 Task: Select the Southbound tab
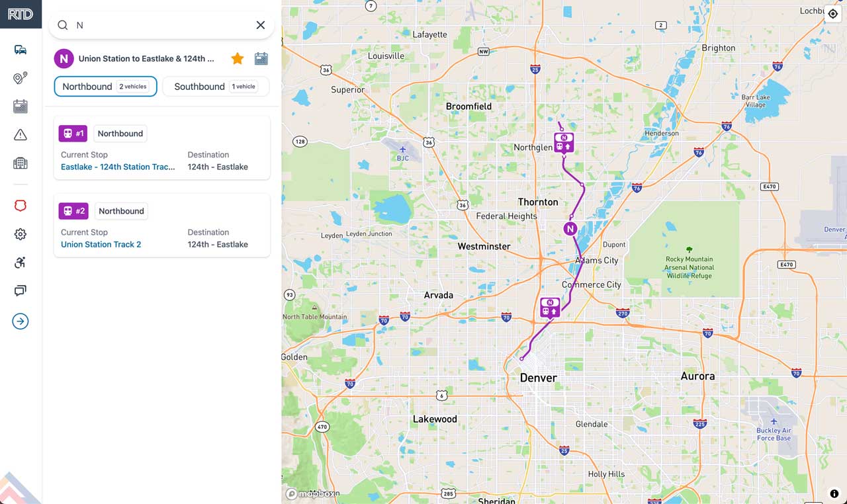pyautogui.click(x=216, y=87)
